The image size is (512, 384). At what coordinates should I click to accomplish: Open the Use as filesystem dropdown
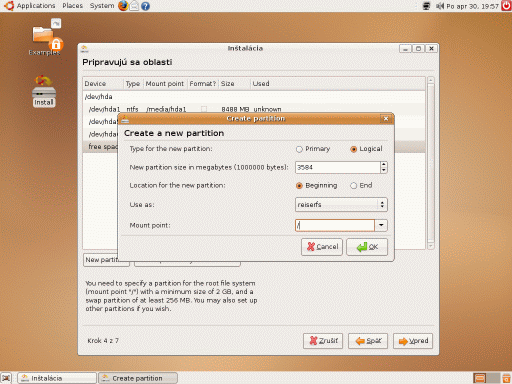click(x=341, y=205)
